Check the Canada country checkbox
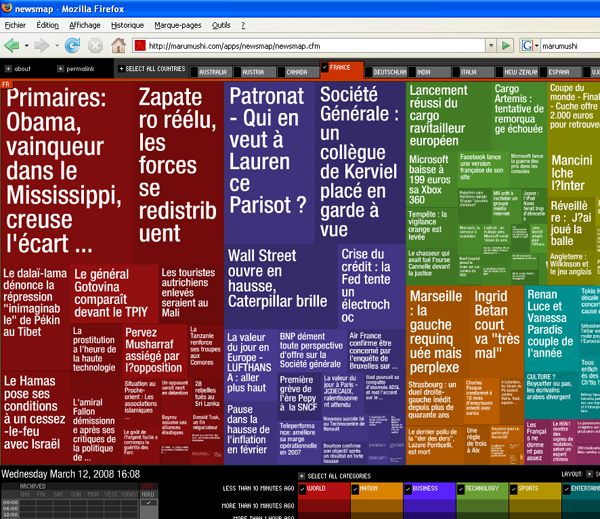600x519 pixels. pos(281,72)
